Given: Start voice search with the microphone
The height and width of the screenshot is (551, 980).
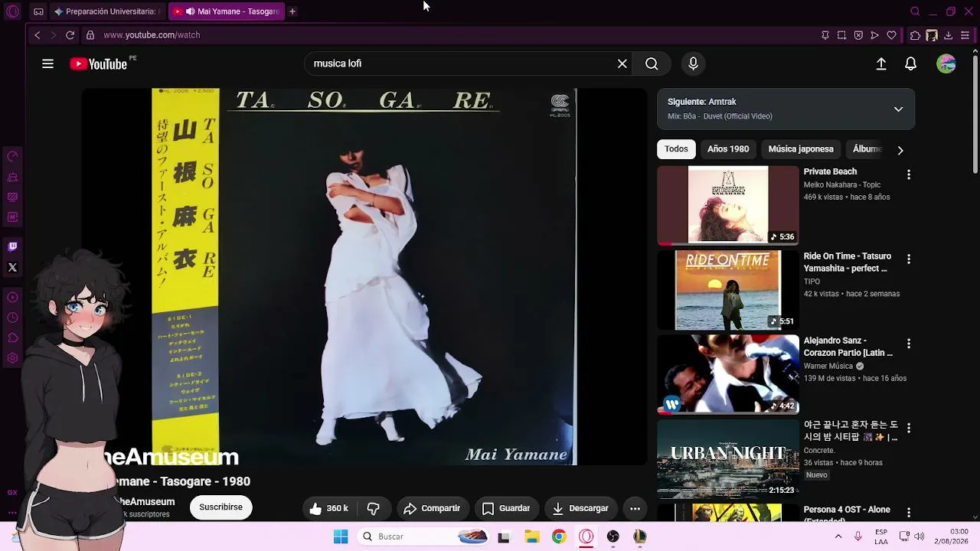Looking at the screenshot, I should [693, 64].
